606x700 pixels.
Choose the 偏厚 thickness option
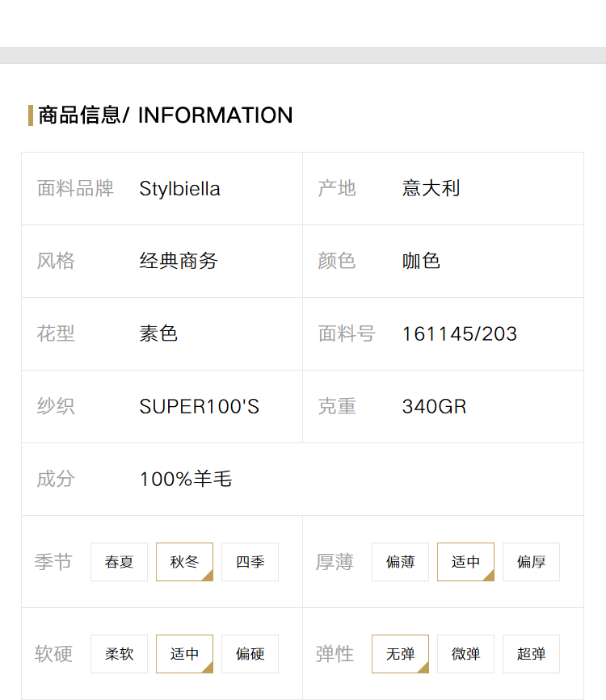[x=531, y=562]
